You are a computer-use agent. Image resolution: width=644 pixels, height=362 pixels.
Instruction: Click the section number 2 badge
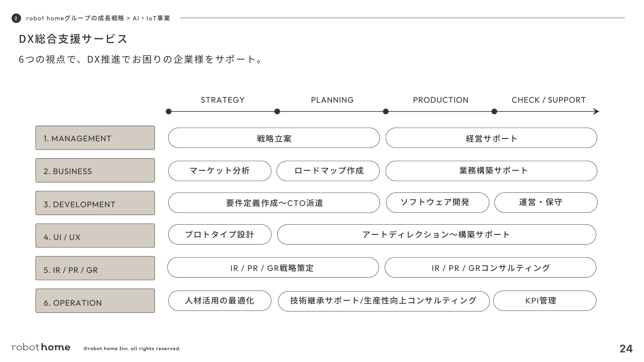16,18
